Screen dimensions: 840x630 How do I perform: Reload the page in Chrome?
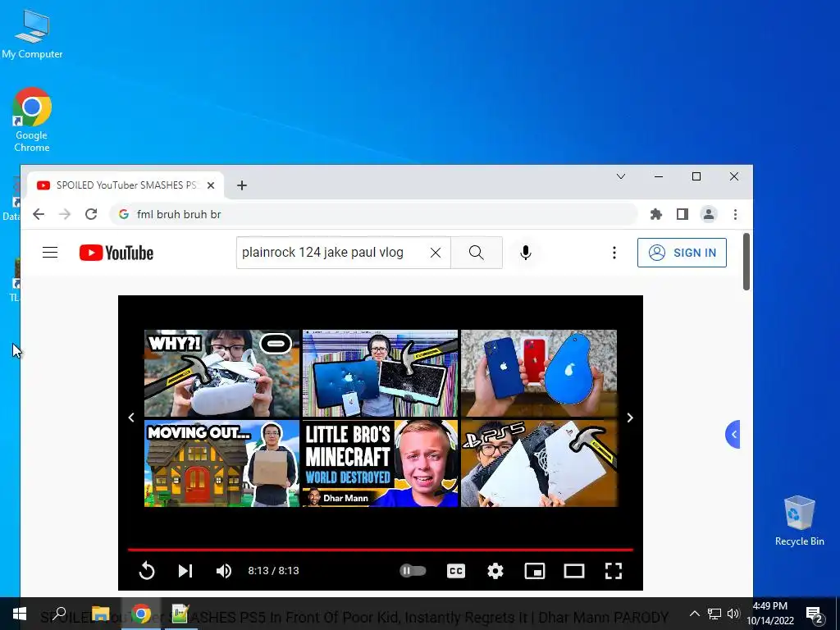coord(91,214)
